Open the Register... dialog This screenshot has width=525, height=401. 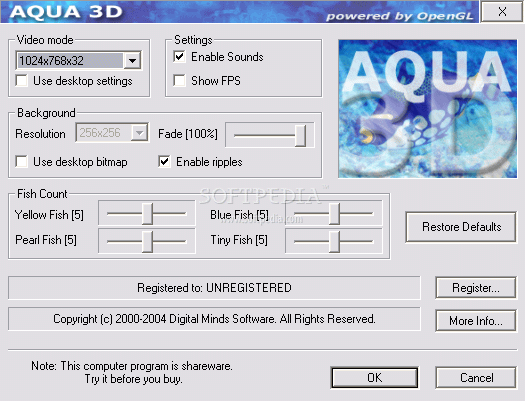pos(476,288)
